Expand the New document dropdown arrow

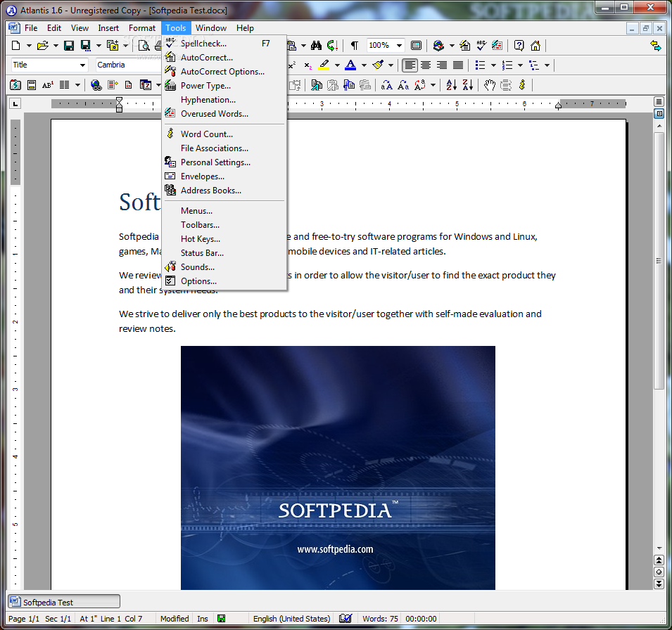click(29, 46)
